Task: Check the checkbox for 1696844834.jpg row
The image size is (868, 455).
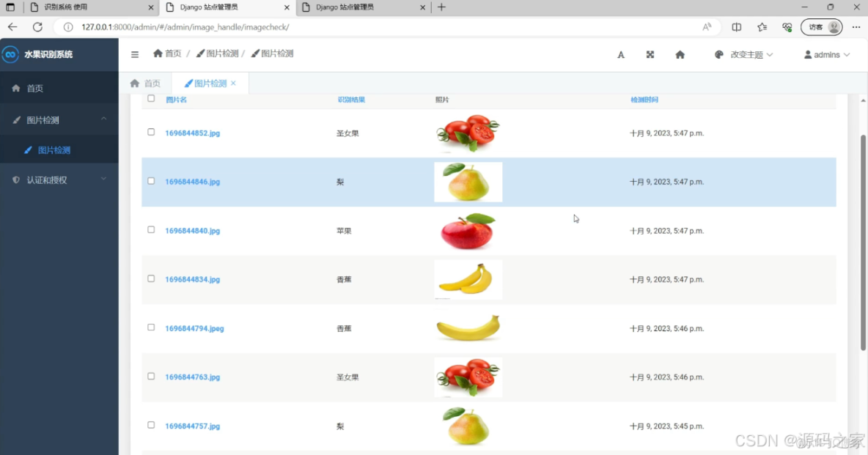Action: tap(151, 278)
